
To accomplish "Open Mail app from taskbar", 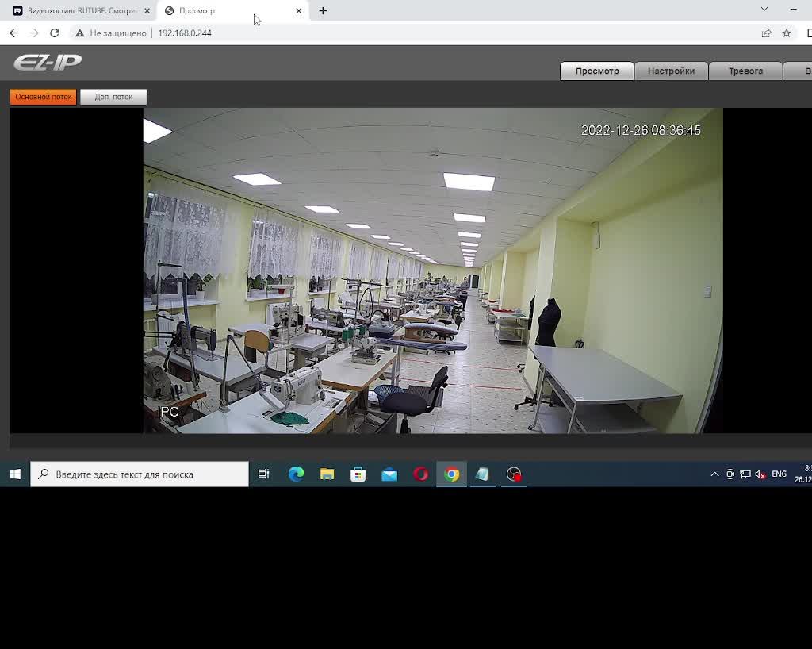I will coord(389,474).
